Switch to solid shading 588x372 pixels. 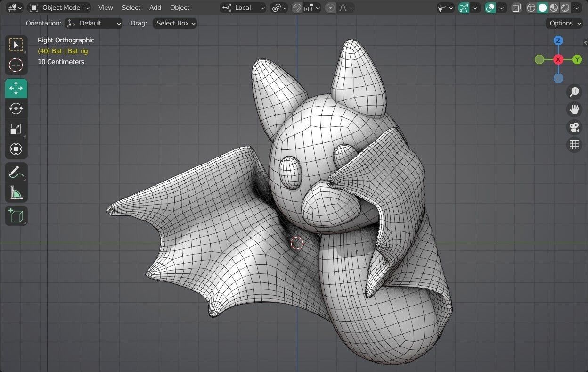coord(543,8)
